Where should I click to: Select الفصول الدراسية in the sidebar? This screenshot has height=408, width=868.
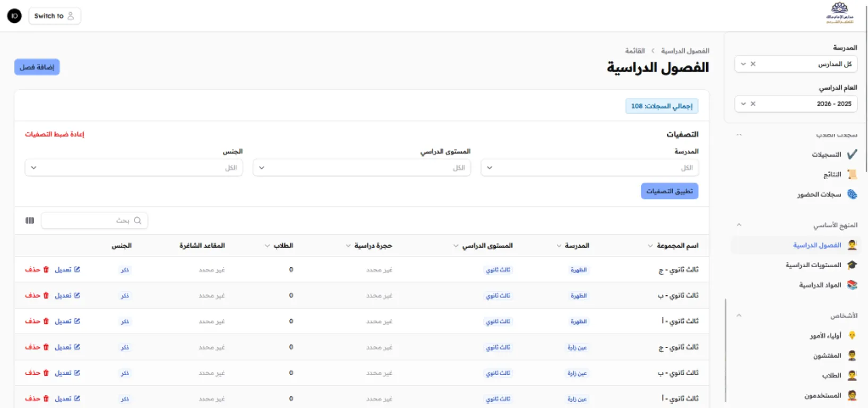tap(796, 245)
